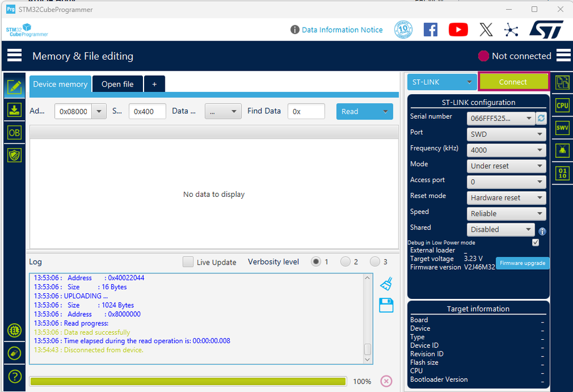Open the SWV viewer icon
The width and height of the screenshot is (573, 392).
563,128
